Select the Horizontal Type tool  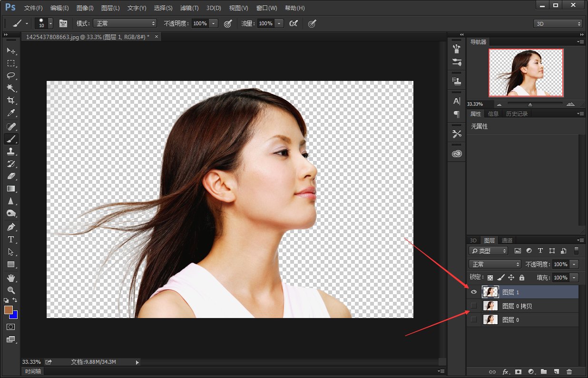pos(11,239)
